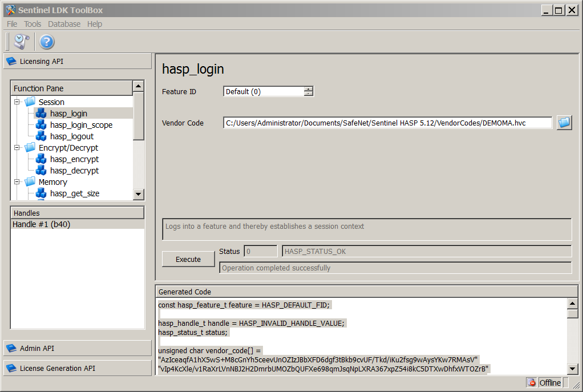
Task: Click the HASP_STATUS_OK status field
Action: 427,252
